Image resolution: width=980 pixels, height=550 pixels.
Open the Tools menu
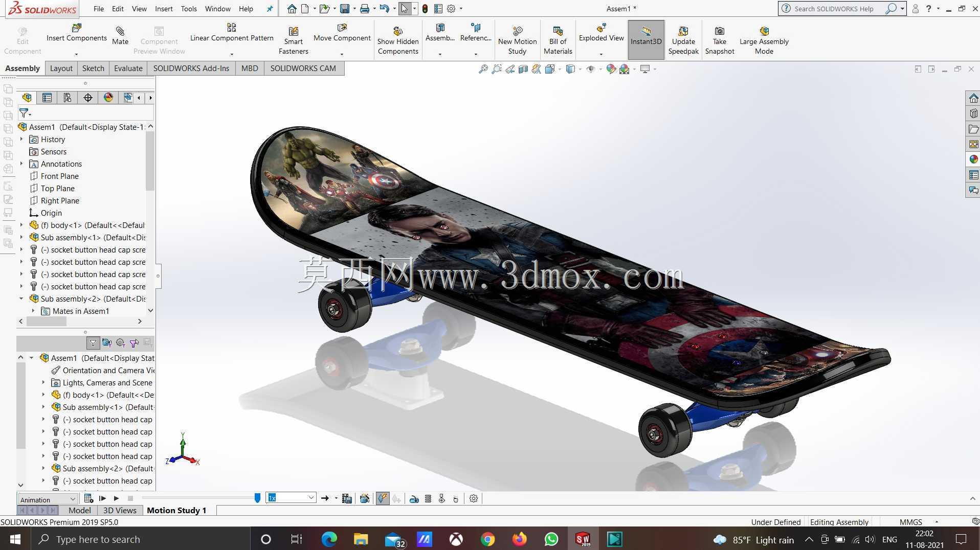click(189, 9)
